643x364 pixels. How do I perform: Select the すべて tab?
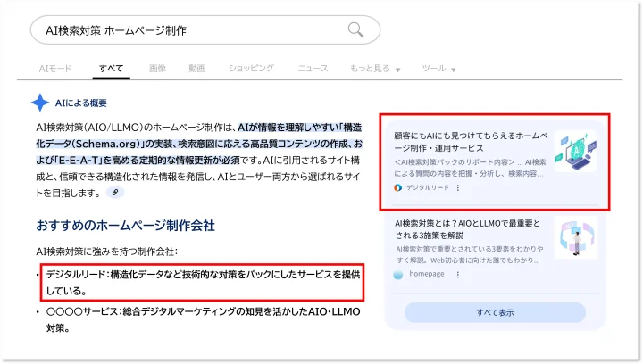pos(111,69)
